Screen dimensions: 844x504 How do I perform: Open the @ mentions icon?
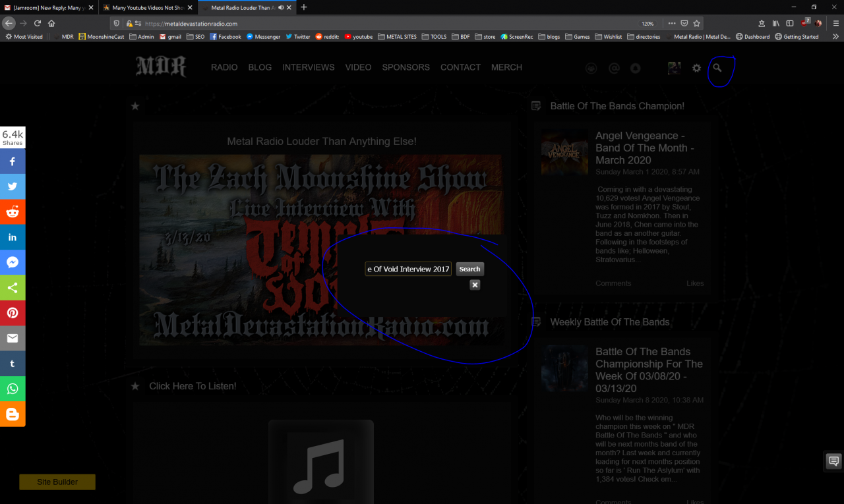click(614, 68)
